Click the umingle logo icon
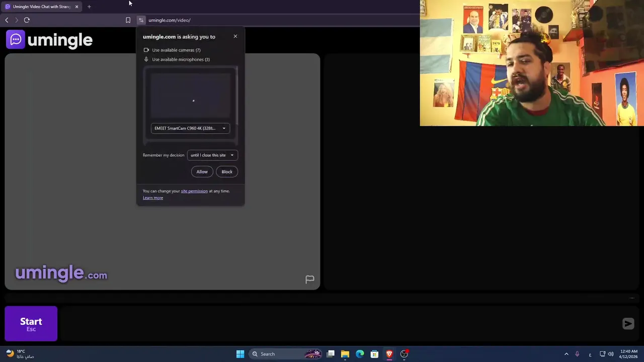The width and height of the screenshot is (644, 362). [16, 39]
